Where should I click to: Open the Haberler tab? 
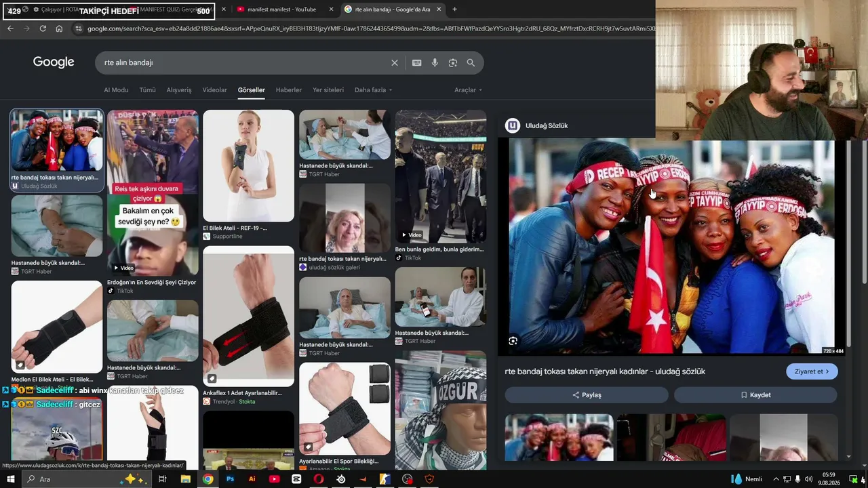click(289, 90)
